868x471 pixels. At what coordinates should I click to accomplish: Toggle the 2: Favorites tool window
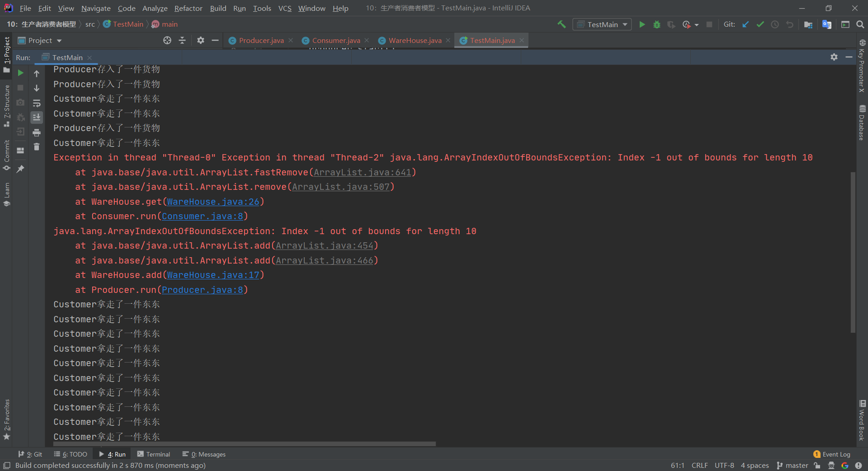(6, 419)
